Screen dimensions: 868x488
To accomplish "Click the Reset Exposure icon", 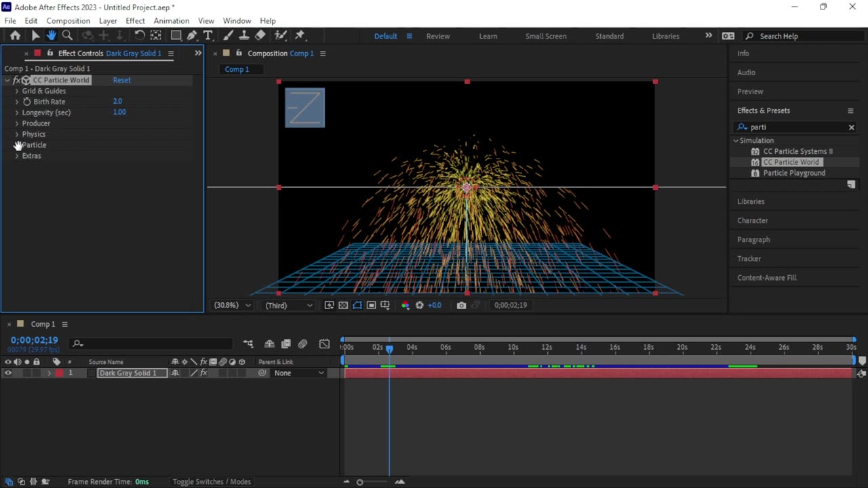I will click(419, 306).
